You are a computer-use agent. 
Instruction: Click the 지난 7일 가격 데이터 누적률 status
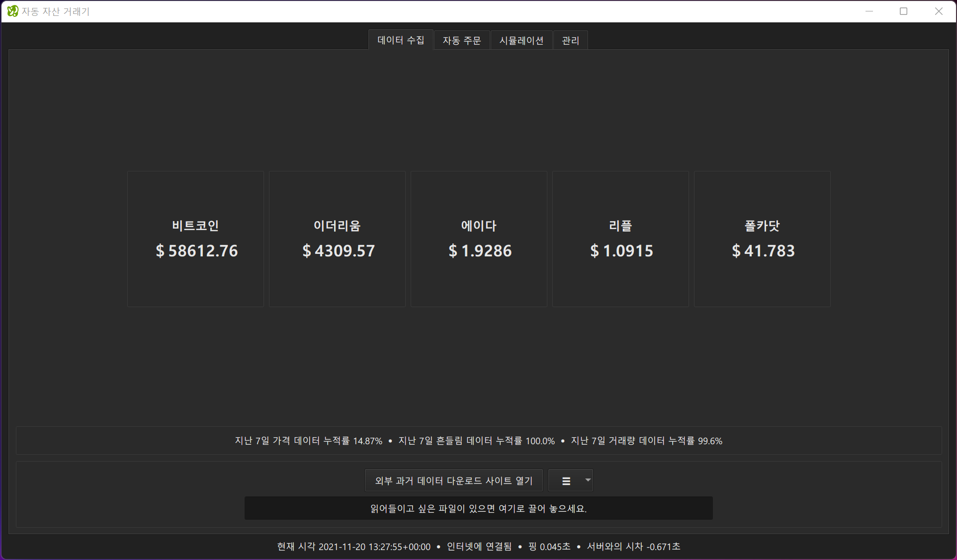[308, 441]
